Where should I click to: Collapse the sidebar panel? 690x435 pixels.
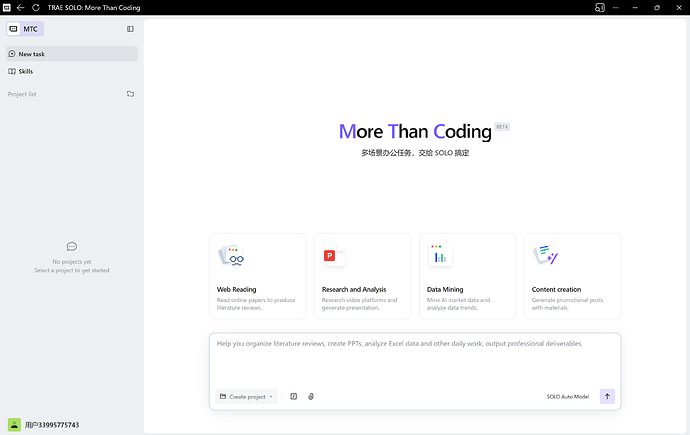[x=130, y=29]
